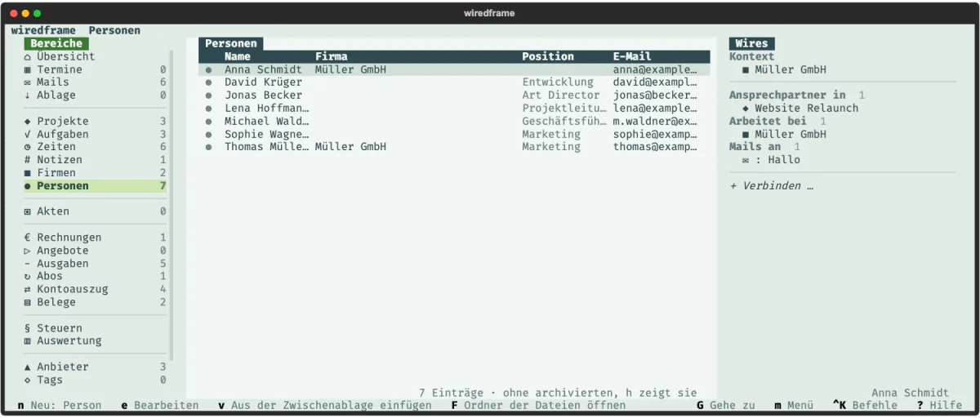Sort by the Name column header

tap(238, 56)
